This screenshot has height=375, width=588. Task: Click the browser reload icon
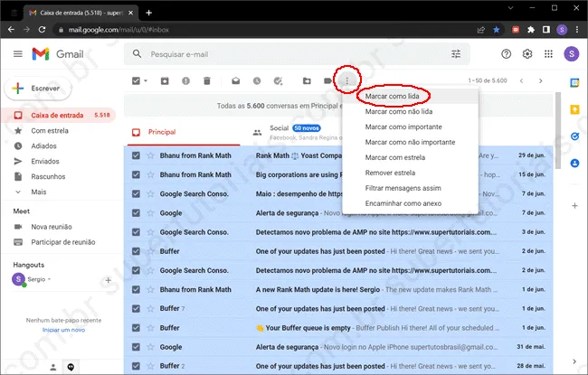(x=42, y=30)
